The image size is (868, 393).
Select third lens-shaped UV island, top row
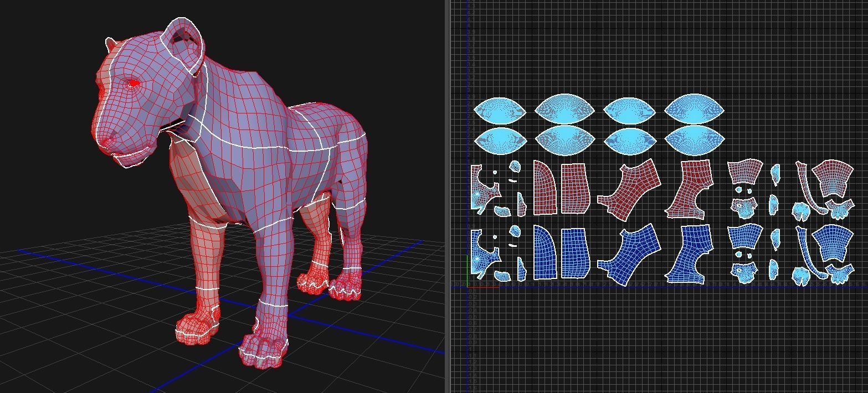629,111
